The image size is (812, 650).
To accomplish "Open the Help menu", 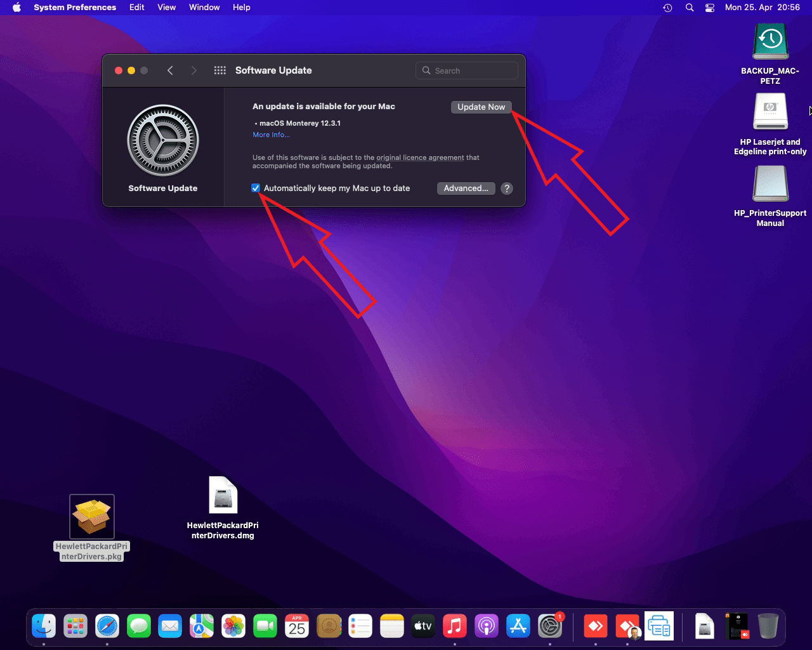I will coord(242,8).
